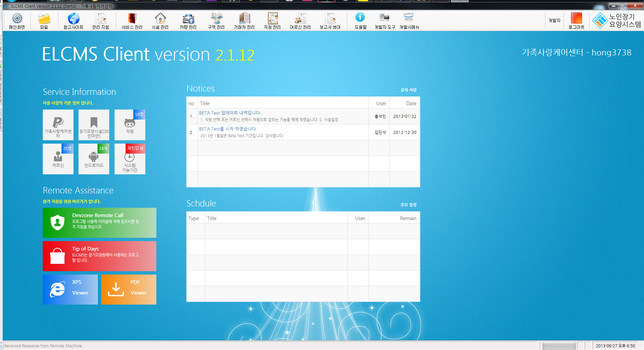Viewport: 644px width, 350px height.
Task: Open the 장기요양시설 tile
Action: pyautogui.click(x=94, y=125)
